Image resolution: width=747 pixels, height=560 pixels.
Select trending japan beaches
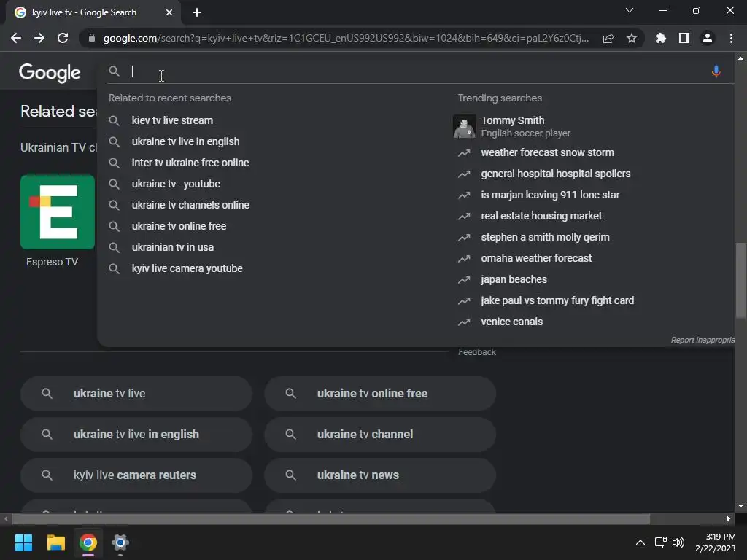pos(514,279)
